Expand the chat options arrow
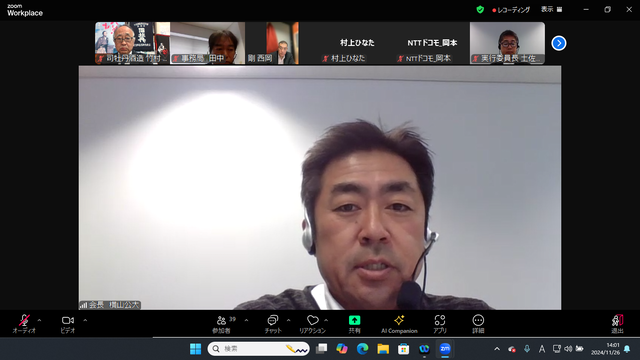 (289, 320)
